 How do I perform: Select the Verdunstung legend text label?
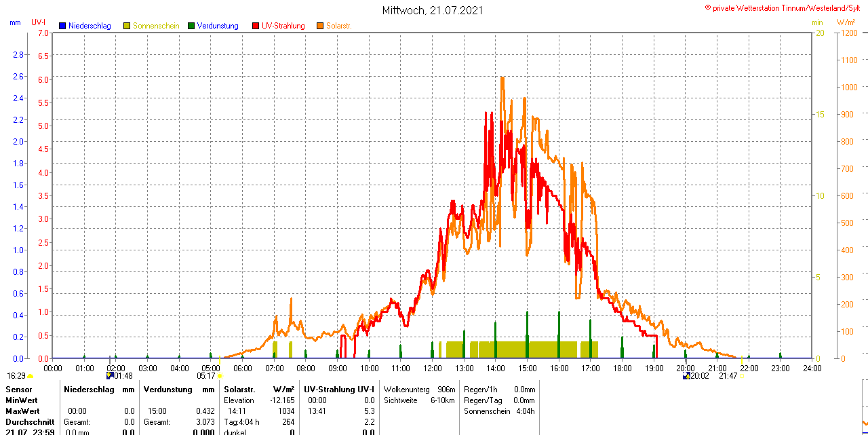pyautogui.click(x=218, y=26)
